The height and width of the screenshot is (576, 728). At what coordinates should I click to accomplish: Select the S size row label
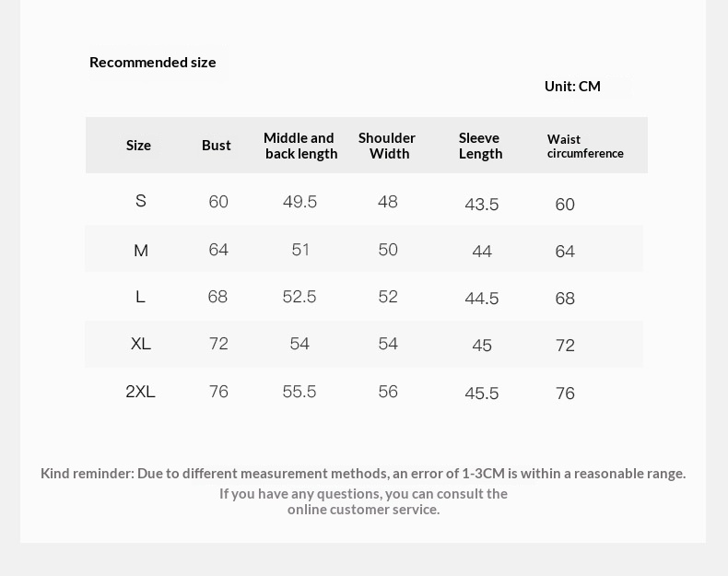coord(141,201)
